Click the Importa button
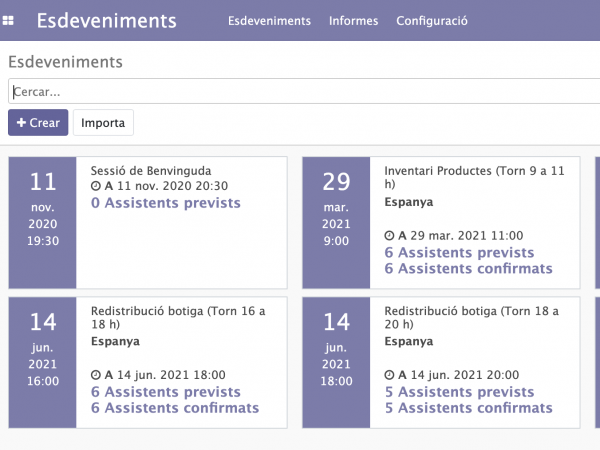This screenshot has width=600, height=450. (103, 122)
